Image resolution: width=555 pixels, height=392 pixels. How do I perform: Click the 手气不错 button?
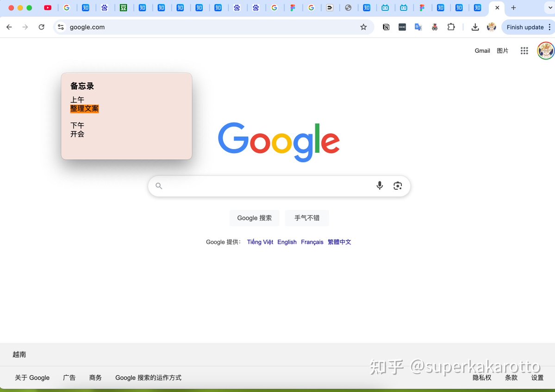(x=307, y=218)
